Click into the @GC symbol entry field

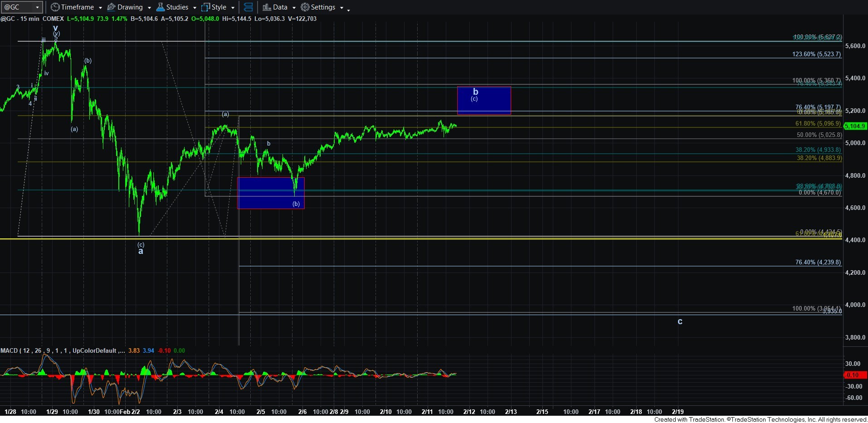point(17,7)
